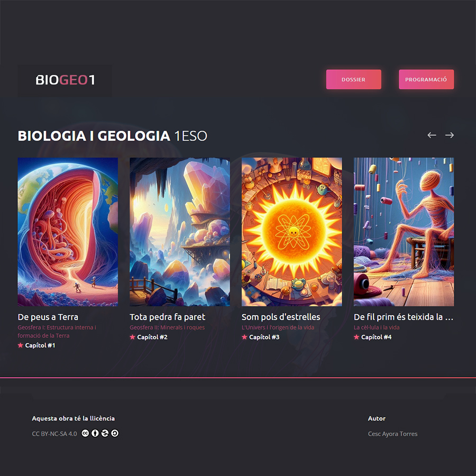Viewport: 476px width, 476px height.
Task: Click the author name Cesc Ayora Torres
Action: coord(392,434)
